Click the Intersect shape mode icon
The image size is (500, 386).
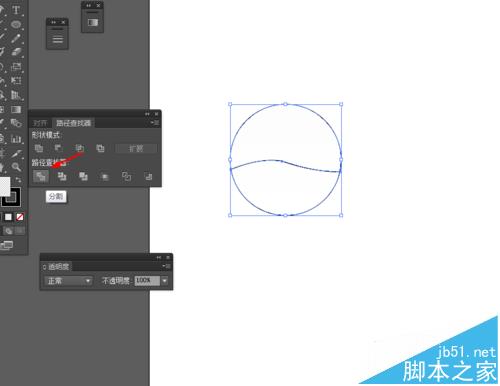79,148
